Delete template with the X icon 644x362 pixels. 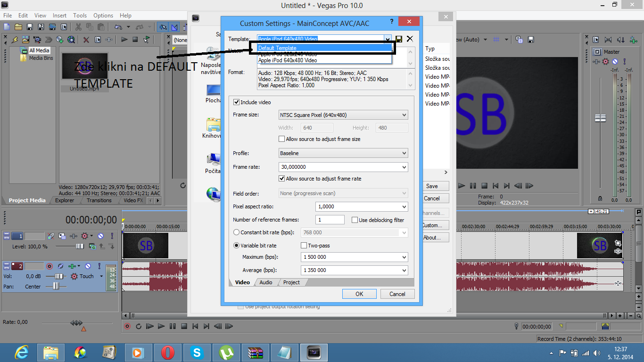[x=410, y=39]
